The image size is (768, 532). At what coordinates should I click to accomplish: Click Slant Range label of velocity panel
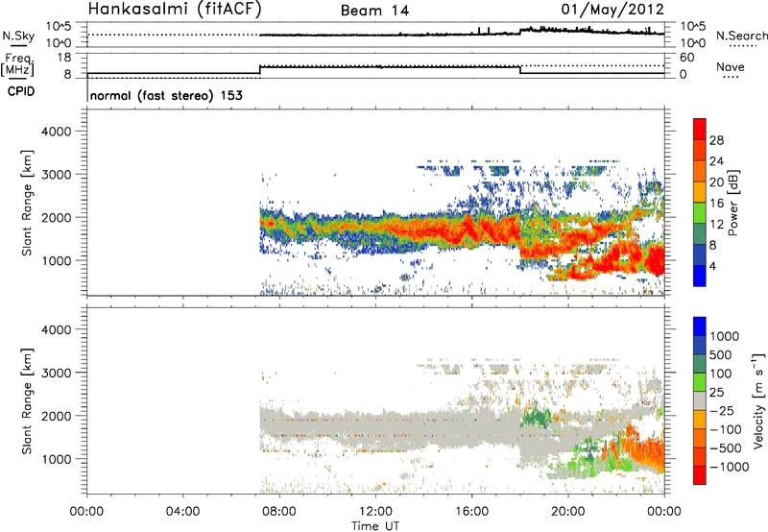(27, 401)
